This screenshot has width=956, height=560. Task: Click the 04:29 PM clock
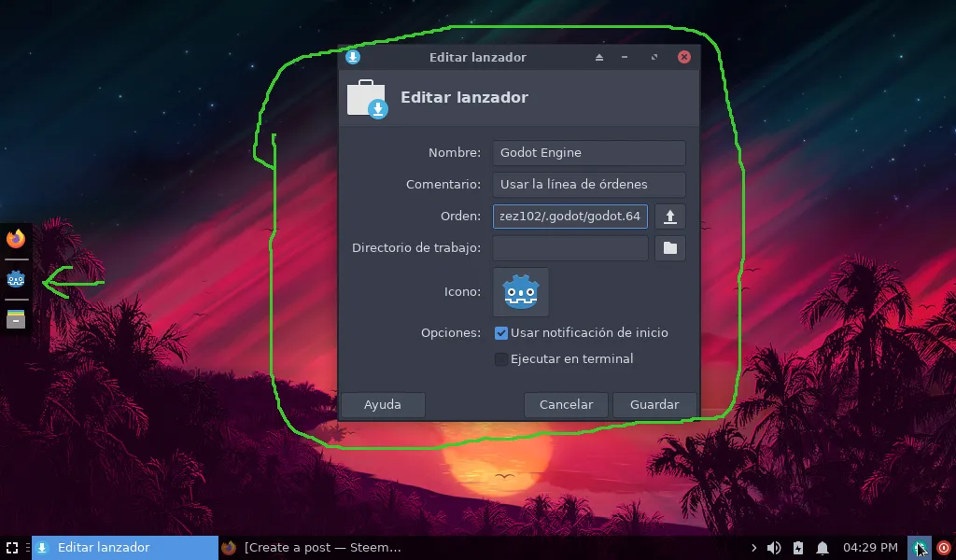[x=870, y=548]
